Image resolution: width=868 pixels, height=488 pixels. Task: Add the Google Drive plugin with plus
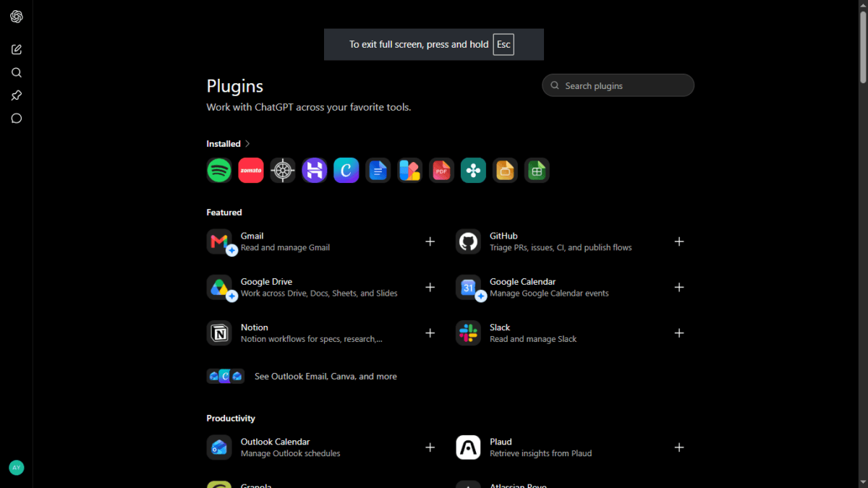[430, 287]
